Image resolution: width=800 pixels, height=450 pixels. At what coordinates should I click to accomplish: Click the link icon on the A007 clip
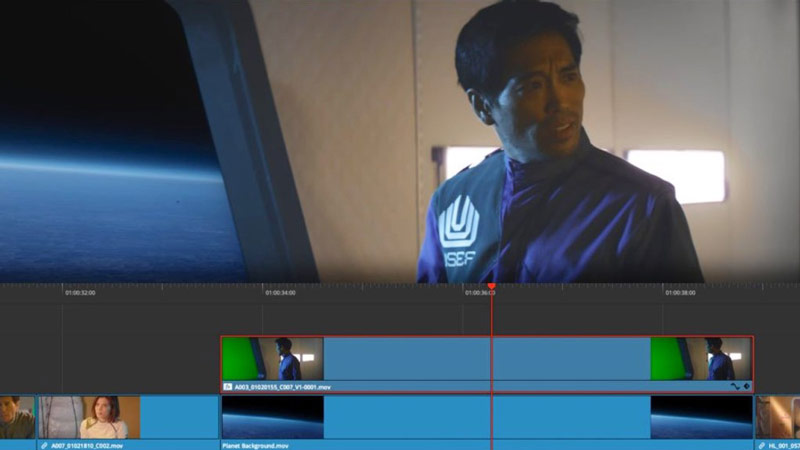point(44,445)
